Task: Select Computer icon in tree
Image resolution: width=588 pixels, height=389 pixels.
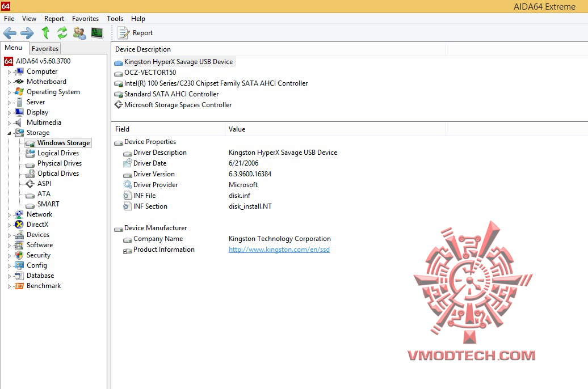Action: pos(19,71)
